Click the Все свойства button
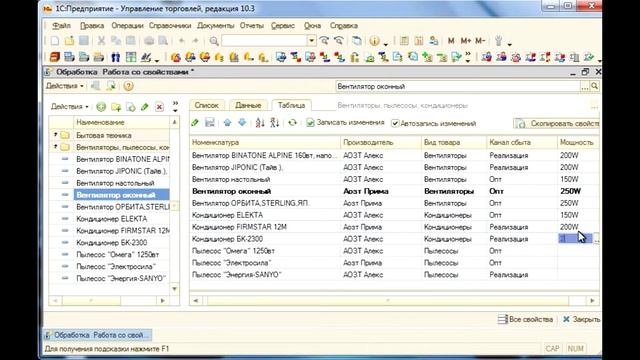This screenshot has height=360, width=640. pos(525,319)
